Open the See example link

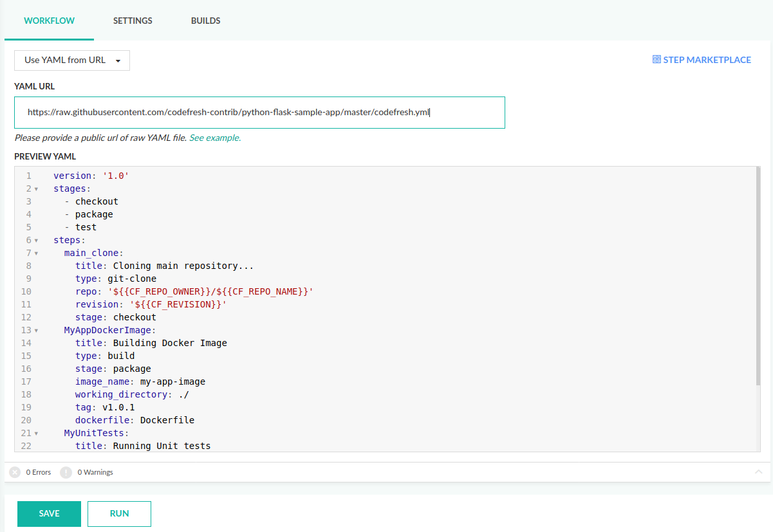215,138
